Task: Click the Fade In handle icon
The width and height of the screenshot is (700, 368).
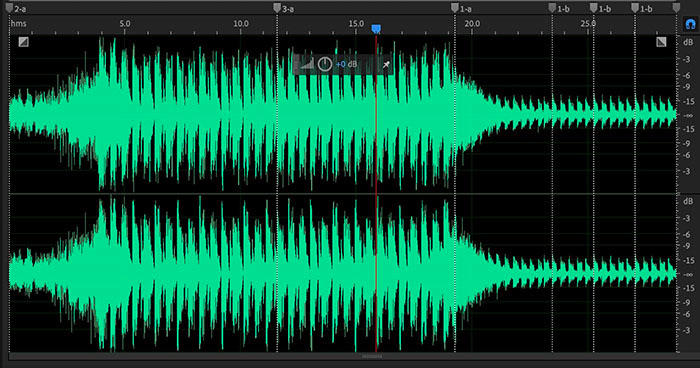Action: [24, 42]
